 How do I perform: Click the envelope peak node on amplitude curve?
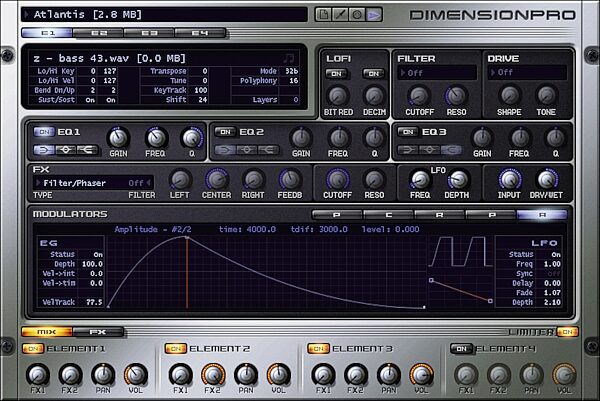[x=187, y=238]
